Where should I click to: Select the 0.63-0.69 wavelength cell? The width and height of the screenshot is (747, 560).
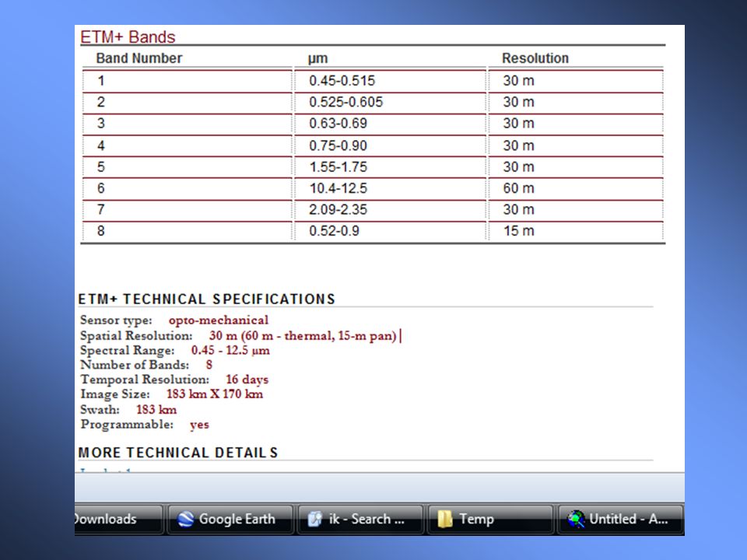pos(390,124)
